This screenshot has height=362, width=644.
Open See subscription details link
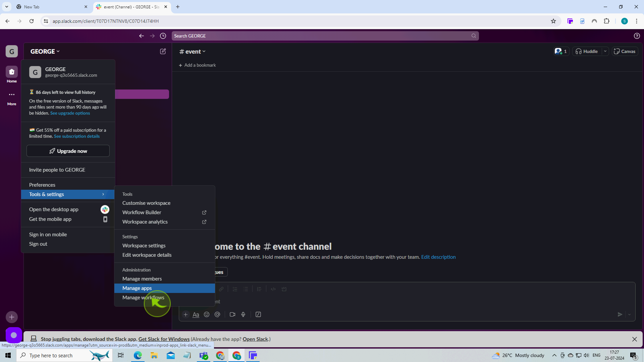click(77, 136)
